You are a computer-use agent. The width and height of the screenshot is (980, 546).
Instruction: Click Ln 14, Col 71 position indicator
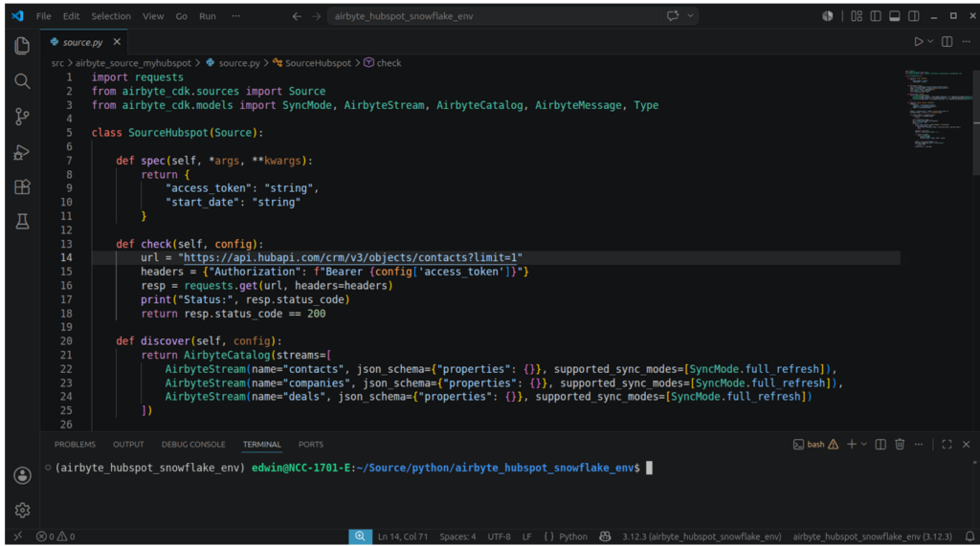403,536
